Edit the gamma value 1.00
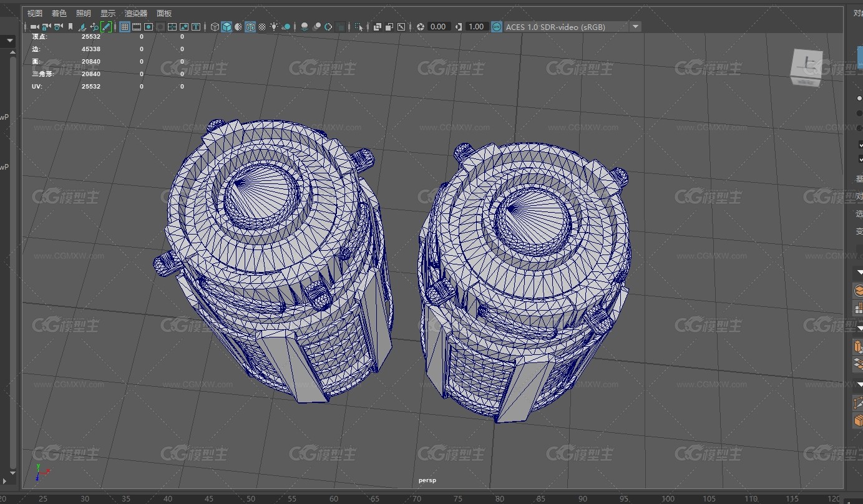863x504 pixels. 476,27
